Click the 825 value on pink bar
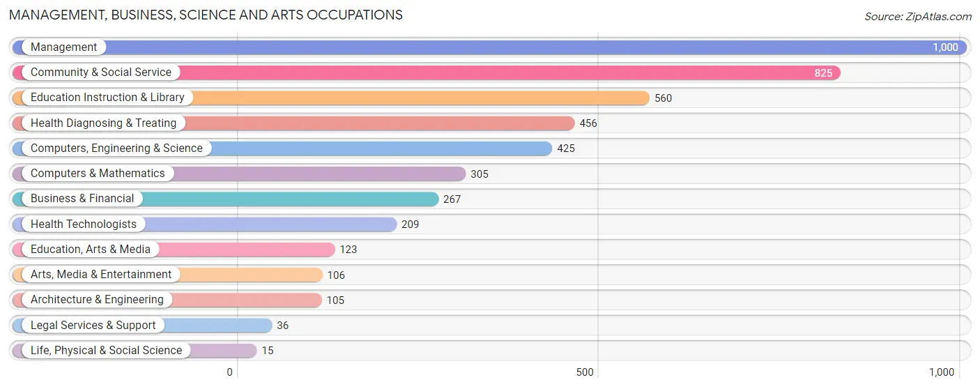This screenshot has width=980, height=389. 823,73
